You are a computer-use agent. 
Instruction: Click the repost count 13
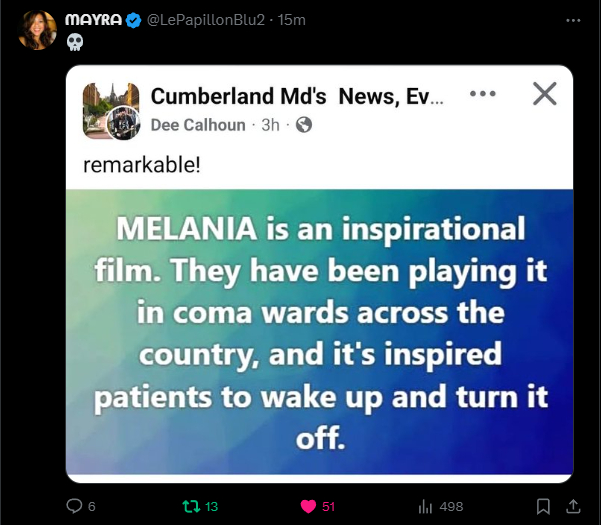(x=211, y=507)
